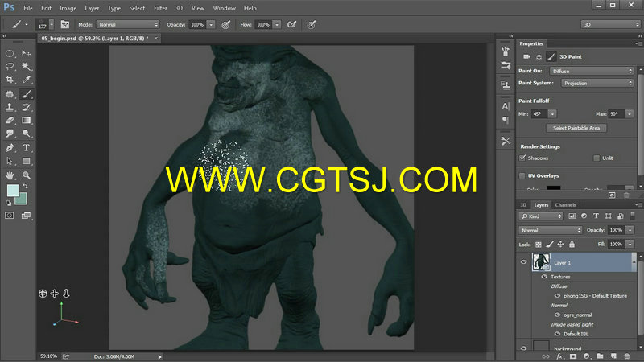Open the Opacity dropdown in options bar

211,25
